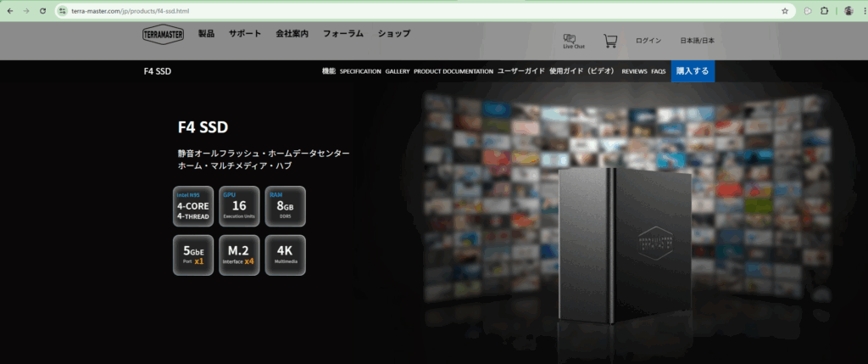This screenshot has width=868, height=364.
Task: Open Live Chat icon
Action: pyautogui.click(x=574, y=41)
